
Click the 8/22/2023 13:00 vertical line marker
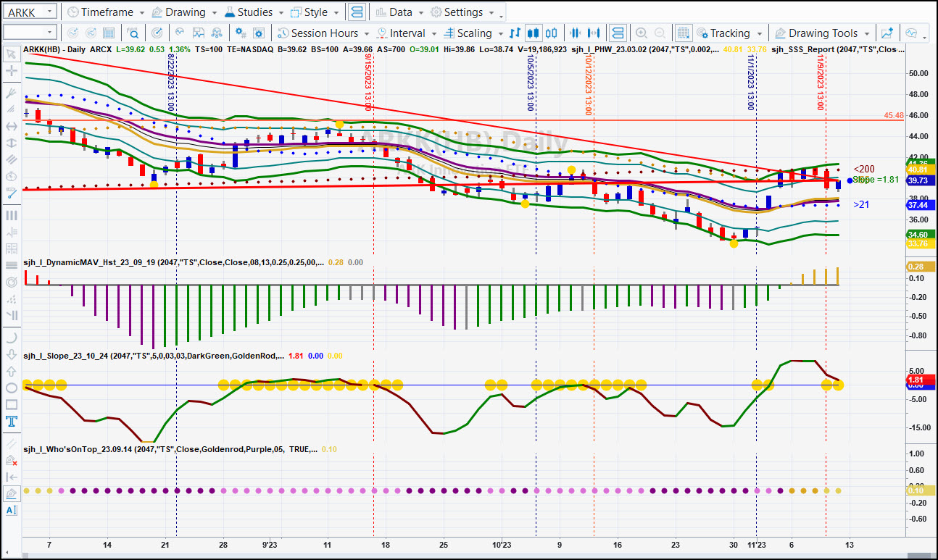[171, 82]
